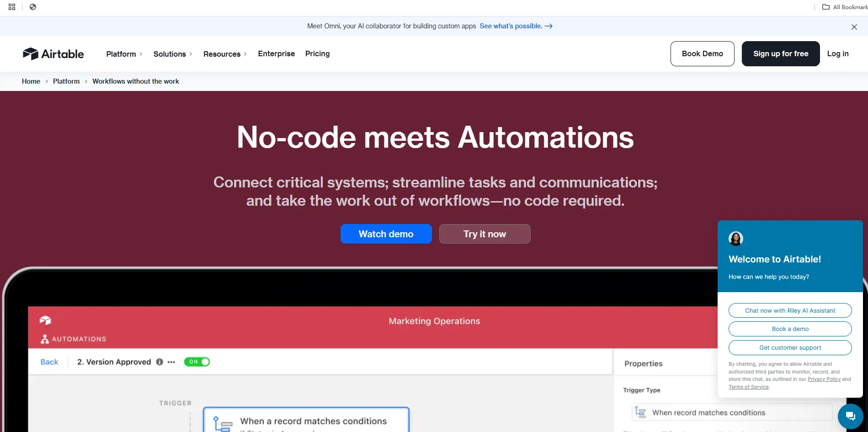Image resolution: width=868 pixels, height=432 pixels.
Task: Go to the Enterprise menu item
Action: pyautogui.click(x=276, y=53)
